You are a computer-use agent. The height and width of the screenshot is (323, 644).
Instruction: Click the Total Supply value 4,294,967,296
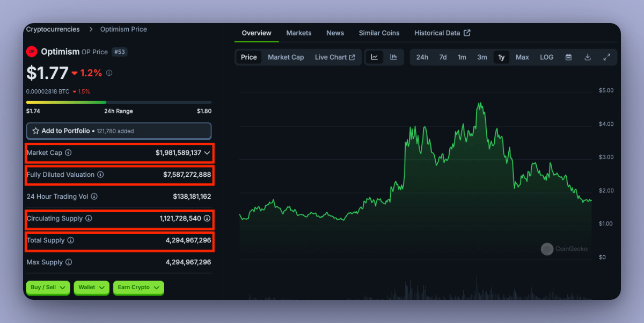(x=188, y=240)
